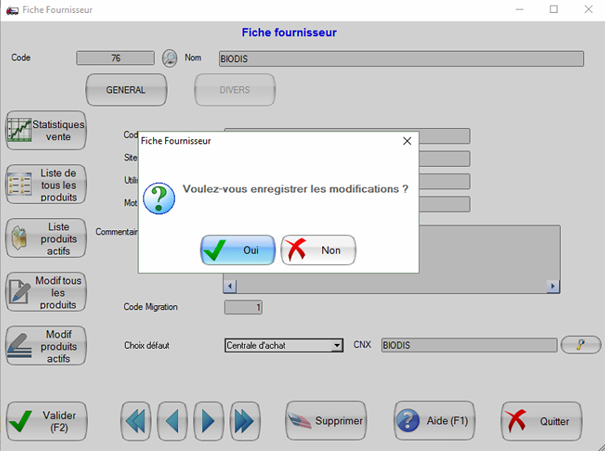Click Modif tous les produits button
The image size is (605, 451).
pos(46,292)
